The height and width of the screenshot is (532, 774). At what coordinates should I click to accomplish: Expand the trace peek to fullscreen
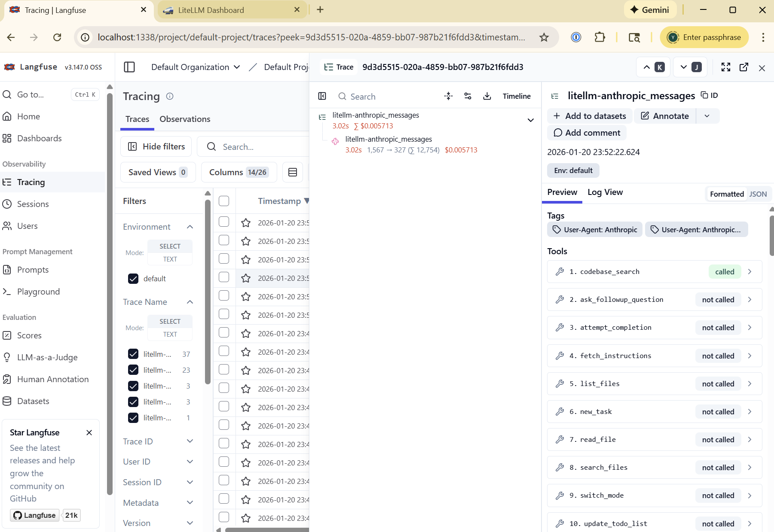[x=726, y=67]
